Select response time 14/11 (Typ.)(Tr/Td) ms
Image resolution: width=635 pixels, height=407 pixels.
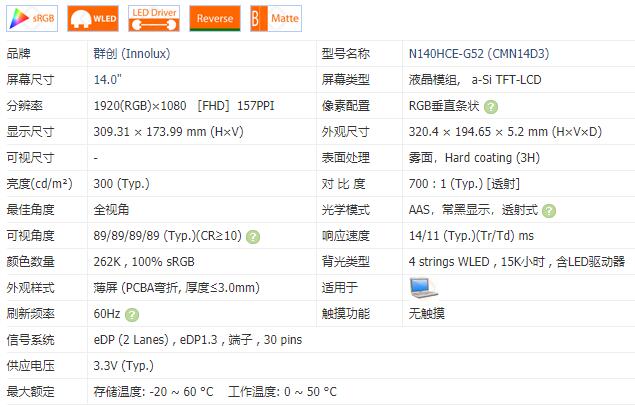(x=471, y=236)
